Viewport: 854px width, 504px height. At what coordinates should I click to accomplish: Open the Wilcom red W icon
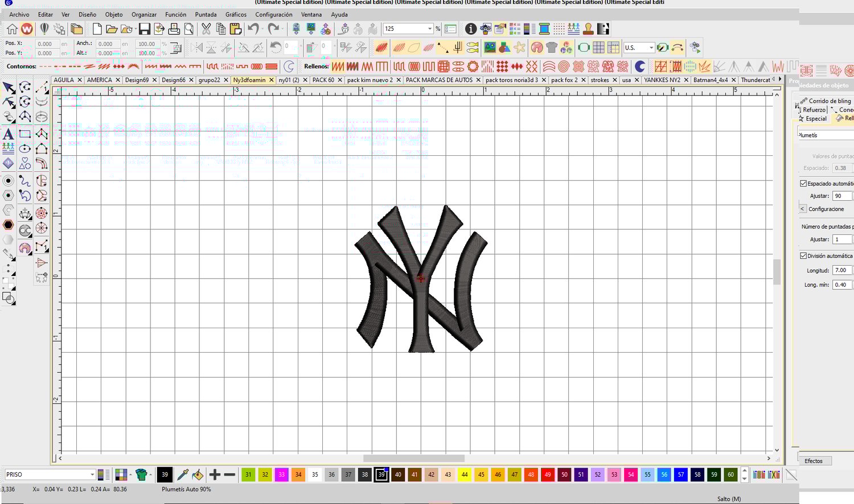(27, 29)
